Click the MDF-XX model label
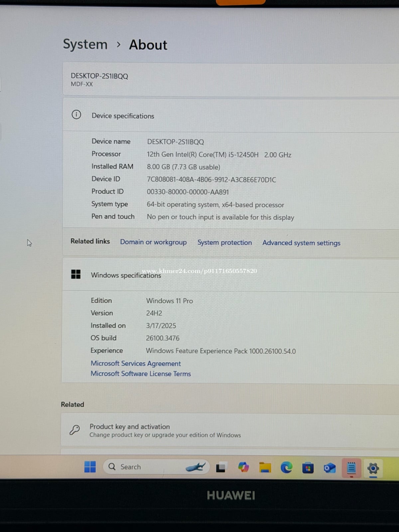Image resolution: width=399 pixels, height=532 pixels. [x=81, y=84]
